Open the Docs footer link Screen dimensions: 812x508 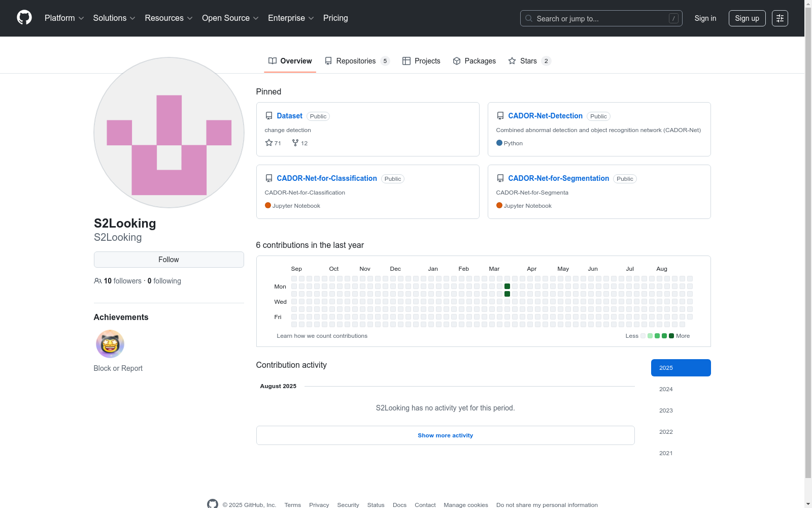tap(400, 505)
